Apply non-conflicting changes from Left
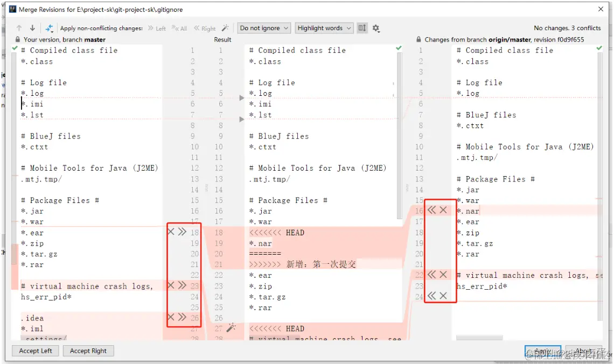614x364 pixels. coord(157,28)
